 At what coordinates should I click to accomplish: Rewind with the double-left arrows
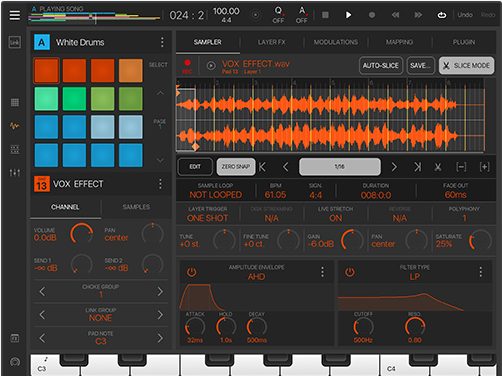395,15
